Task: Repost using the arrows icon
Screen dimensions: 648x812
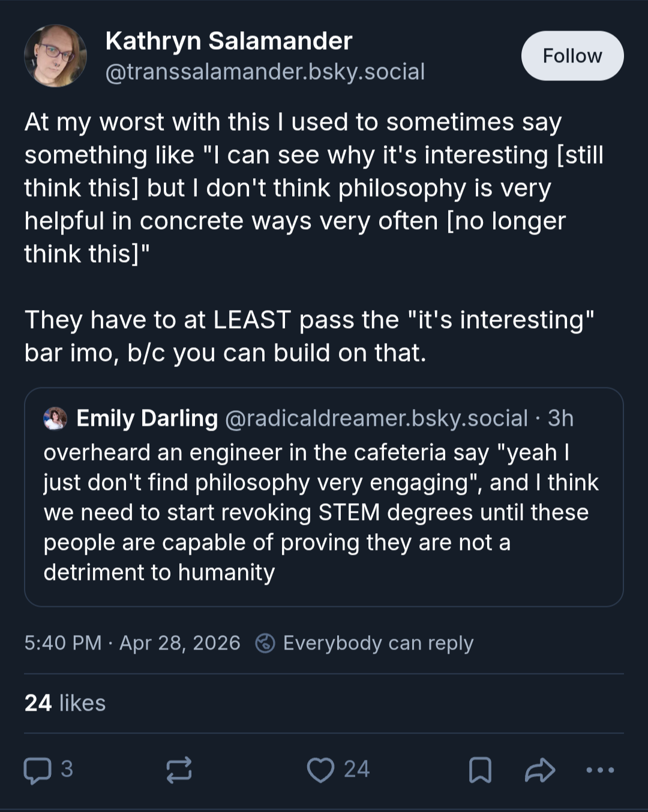Action: (179, 770)
